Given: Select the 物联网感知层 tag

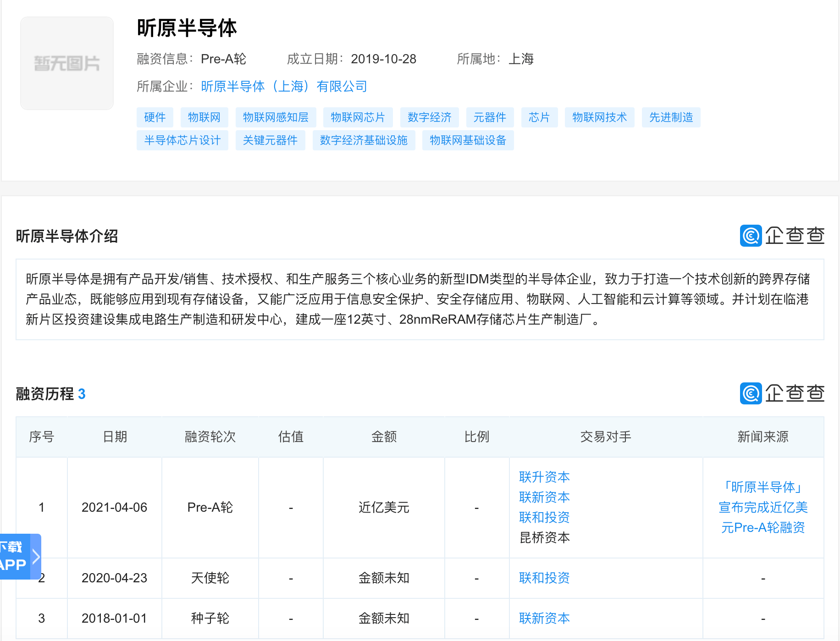Looking at the screenshot, I should point(276,117).
